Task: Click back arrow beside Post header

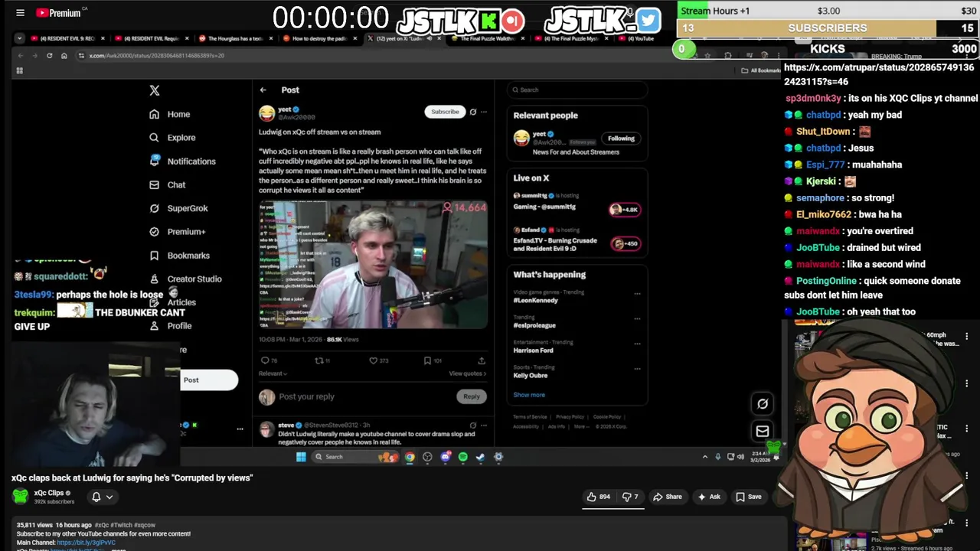Action: 263,90
